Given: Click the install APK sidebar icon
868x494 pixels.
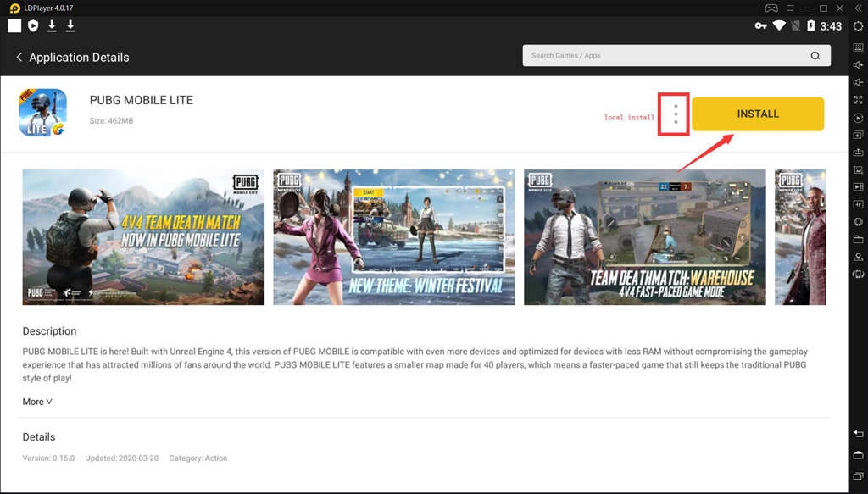Looking at the screenshot, I should (x=858, y=153).
